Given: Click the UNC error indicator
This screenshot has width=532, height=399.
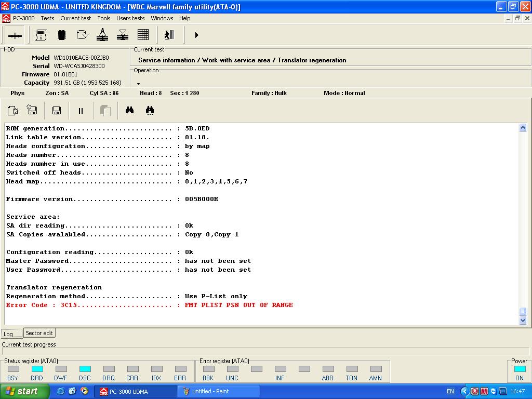Looking at the screenshot, I should click(232, 369).
